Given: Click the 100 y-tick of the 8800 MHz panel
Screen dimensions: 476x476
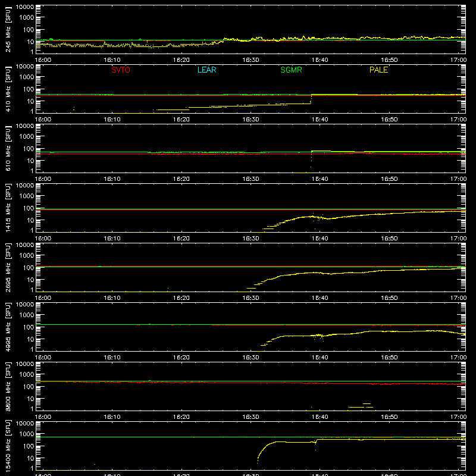Looking at the screenshot, I should click(x=29, y=387).
